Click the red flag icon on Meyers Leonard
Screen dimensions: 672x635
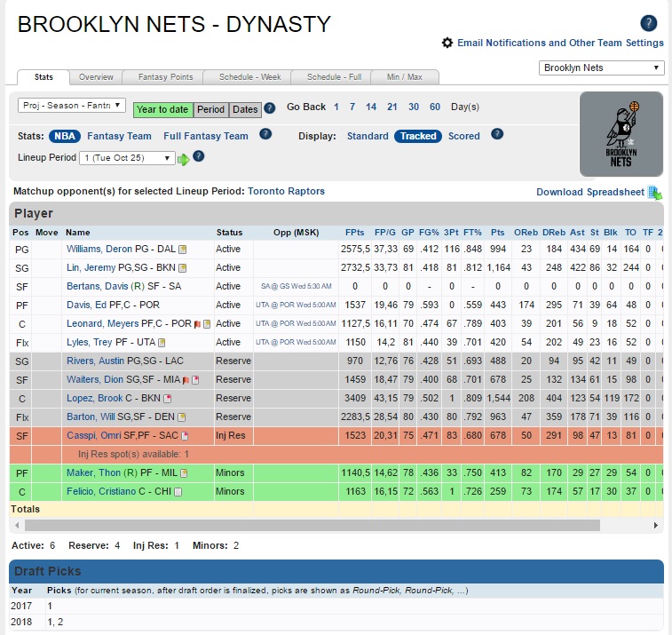click(x=197, y=324)
